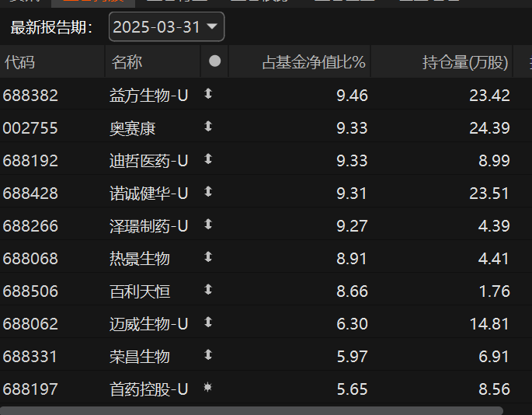Viewport: 532px width, 415px height.
Task: Select stock code 688197
Action: (x=30, y=389)
